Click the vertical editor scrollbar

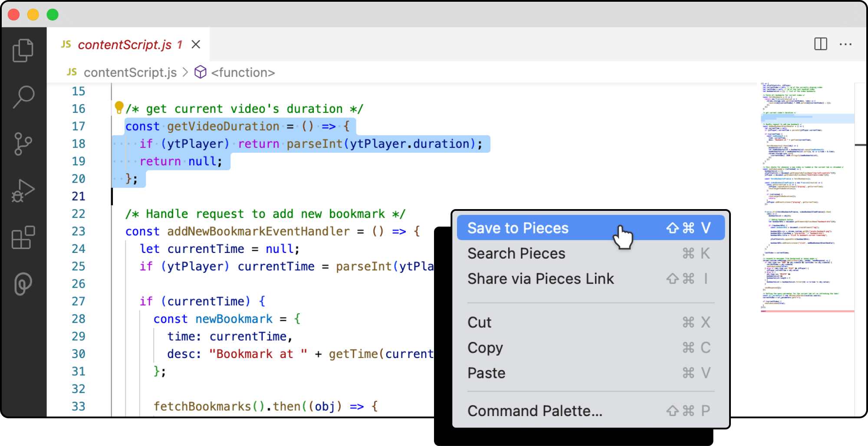(860, 249)
